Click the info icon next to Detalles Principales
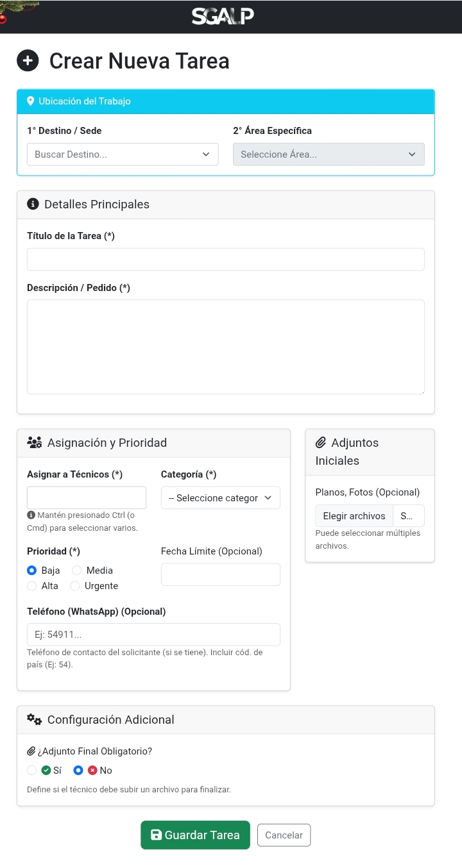462x868 pixels. point(33,204)
